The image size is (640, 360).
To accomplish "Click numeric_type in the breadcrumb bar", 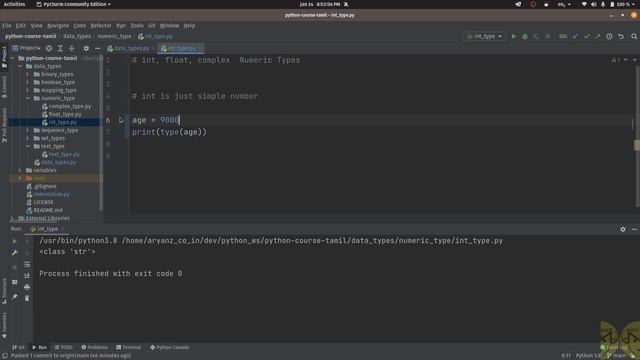I will (x=114, y=36).
